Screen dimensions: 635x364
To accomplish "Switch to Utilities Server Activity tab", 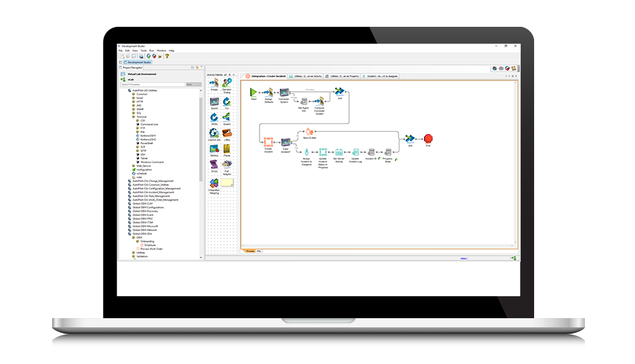I will coord(304,75).
